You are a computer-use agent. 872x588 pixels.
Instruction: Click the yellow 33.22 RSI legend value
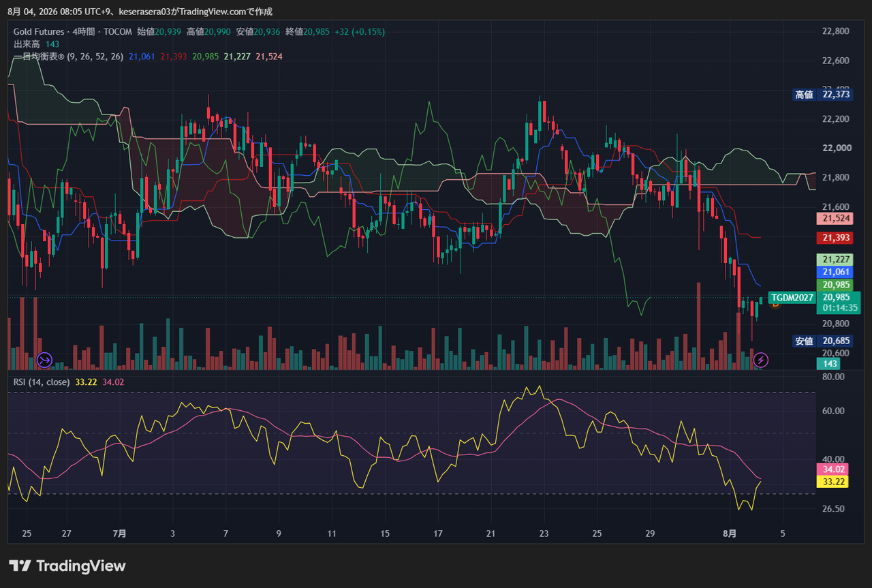click(x=86, y=382)
